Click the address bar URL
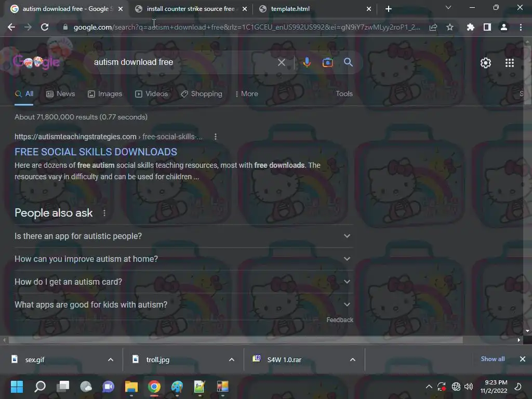This screenshot has width=532, height=399. (247, 27)
